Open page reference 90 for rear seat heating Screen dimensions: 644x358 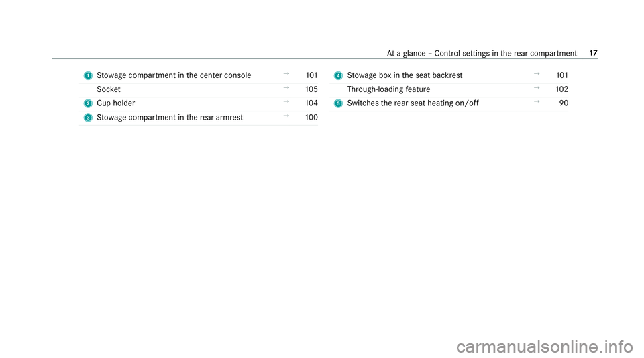(564, 103)
